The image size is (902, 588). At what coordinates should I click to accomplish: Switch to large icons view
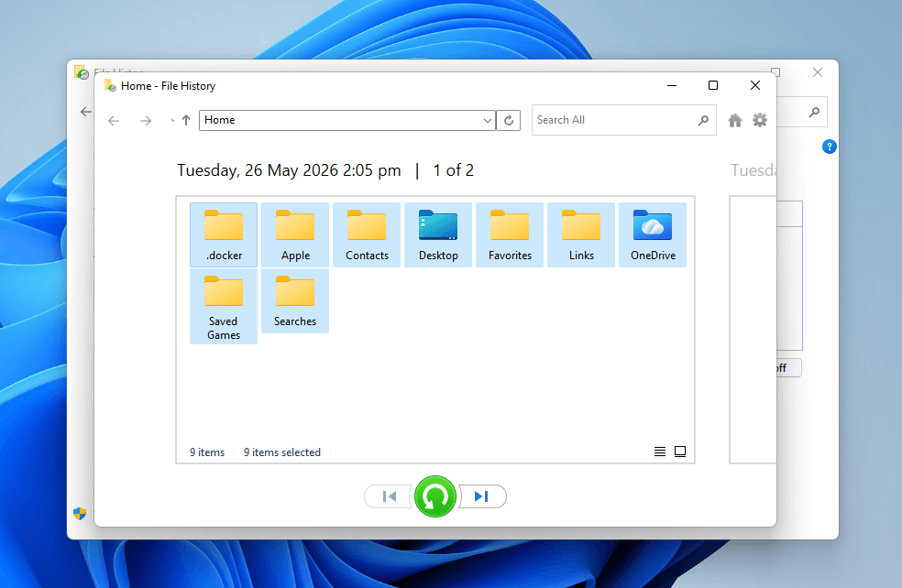tap(680, 452)
